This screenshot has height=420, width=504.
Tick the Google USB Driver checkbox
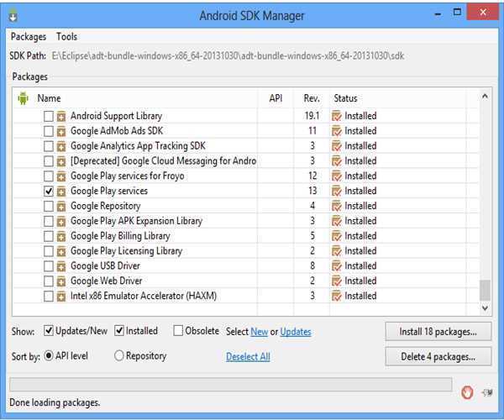pos(48,265)
